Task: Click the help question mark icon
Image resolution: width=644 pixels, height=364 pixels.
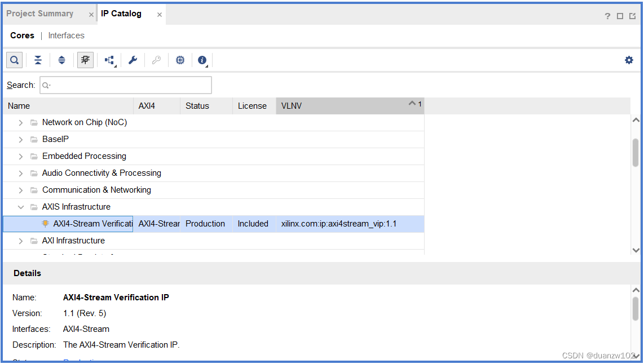Action: [607, 16]
